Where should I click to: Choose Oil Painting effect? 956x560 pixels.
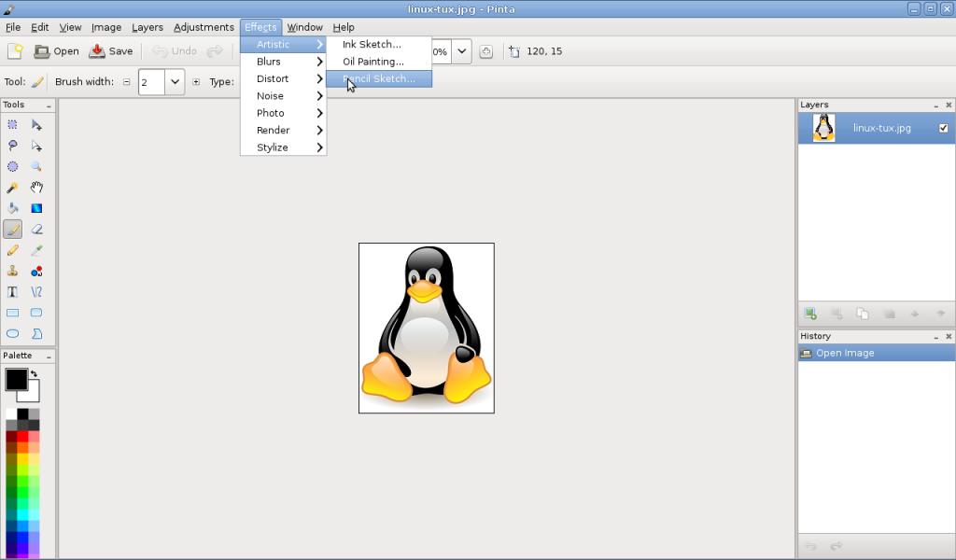[x=379, y=62]
